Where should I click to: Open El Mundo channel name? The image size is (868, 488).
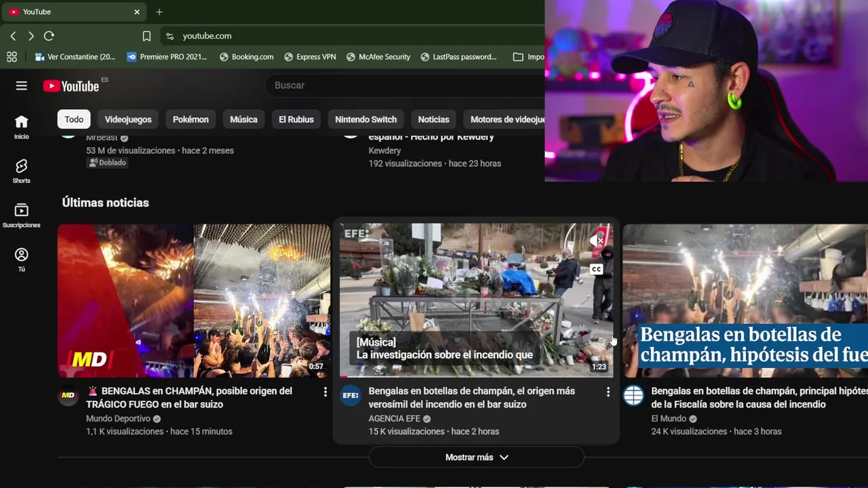(x=669, y=419)
